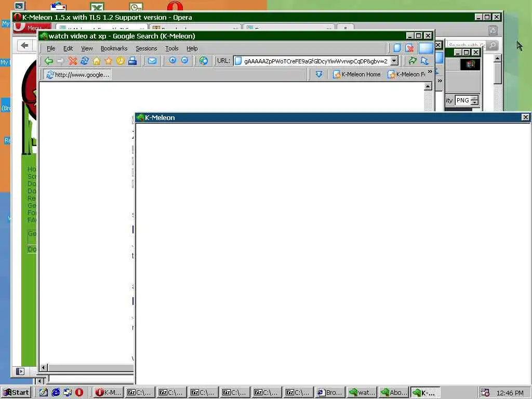532x399 pixels.
Task: Click first quick launch icon next to Start
Action: click(44, 392)
